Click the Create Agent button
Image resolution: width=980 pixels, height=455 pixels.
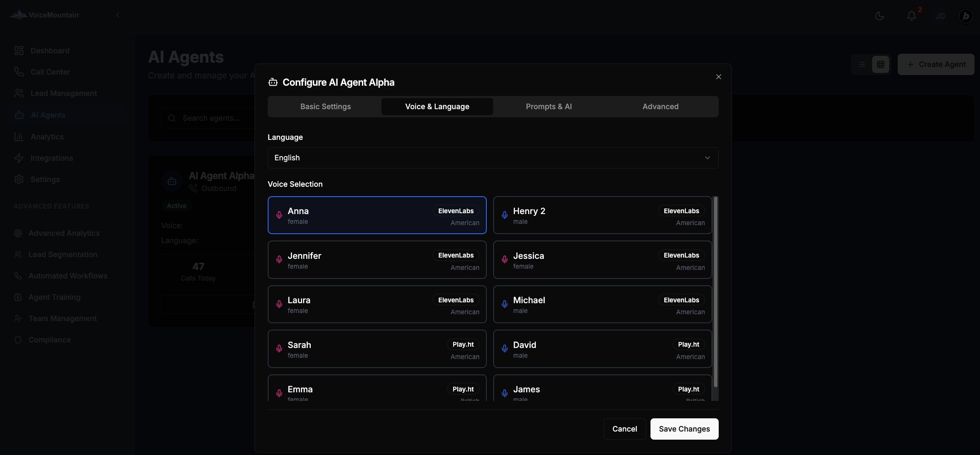click(x=936, y=64)
